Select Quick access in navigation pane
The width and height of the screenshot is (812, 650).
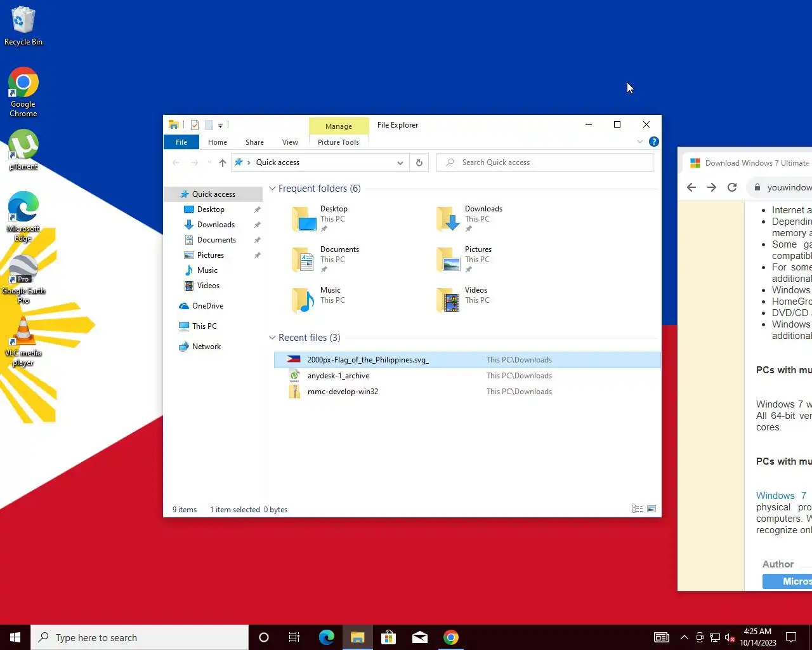pyautogui.click(x=213, y=194)
